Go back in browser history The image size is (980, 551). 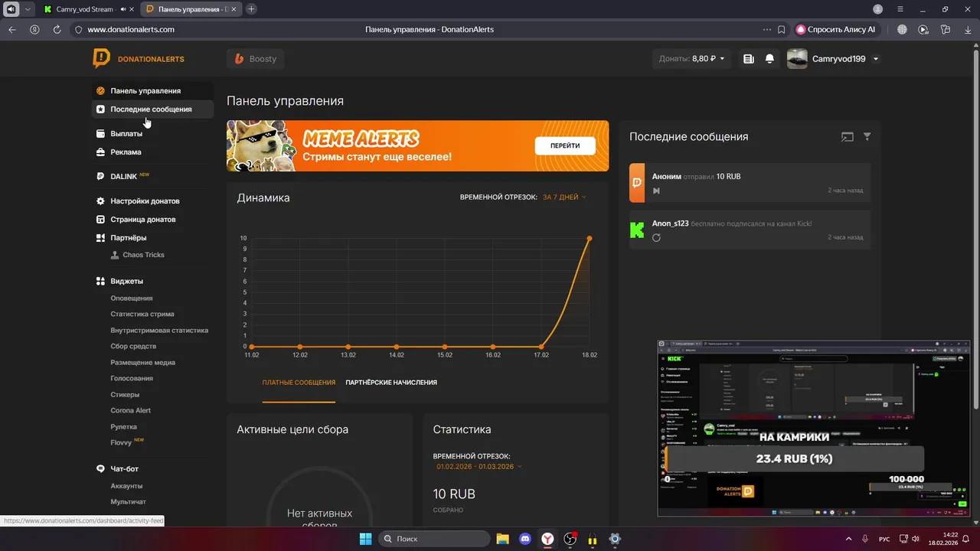coord(11,29)
